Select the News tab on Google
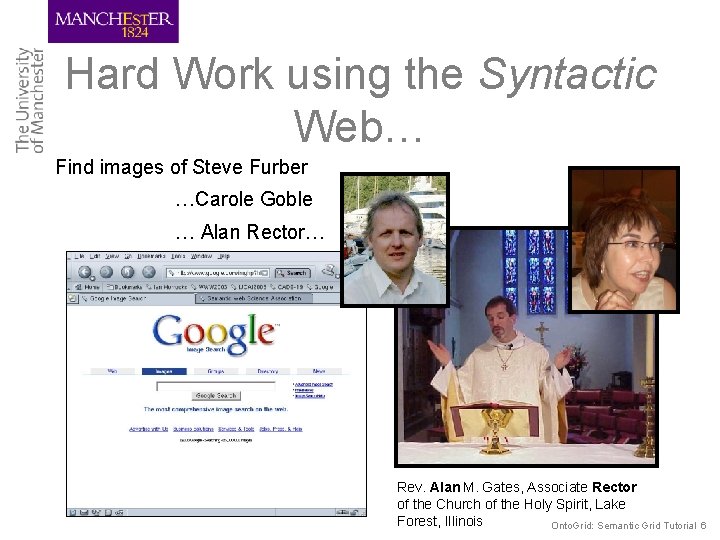This screenshot has width=720, height=540. pyautogui.click(x=319, y=371)
